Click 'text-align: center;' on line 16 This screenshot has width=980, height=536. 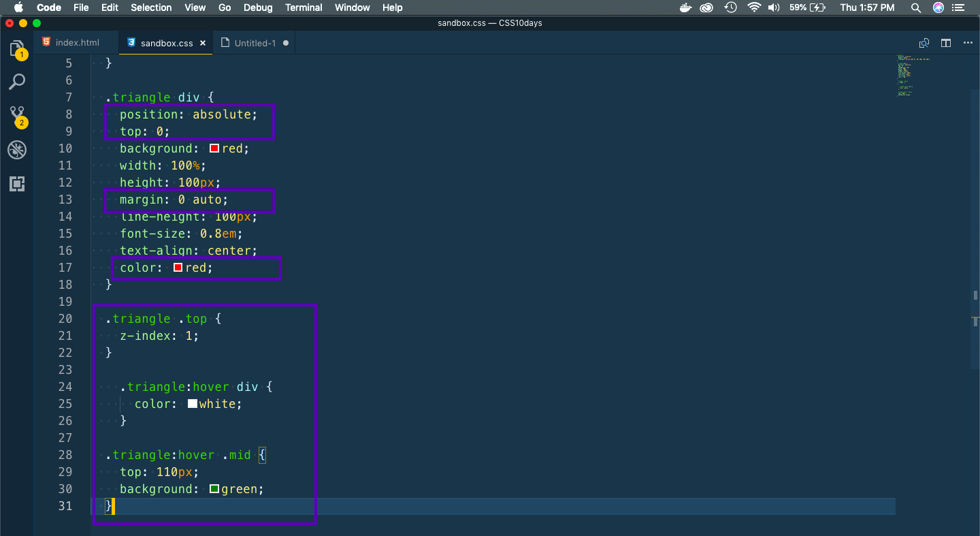(189, 251)
